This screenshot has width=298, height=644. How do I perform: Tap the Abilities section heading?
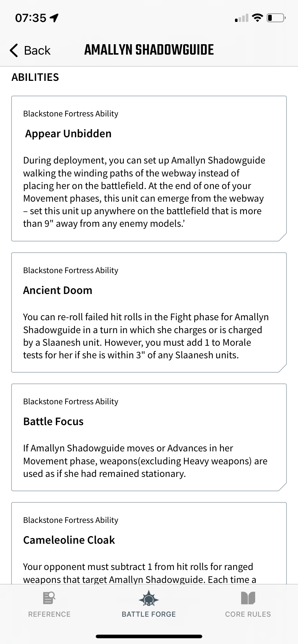point(35,77)
